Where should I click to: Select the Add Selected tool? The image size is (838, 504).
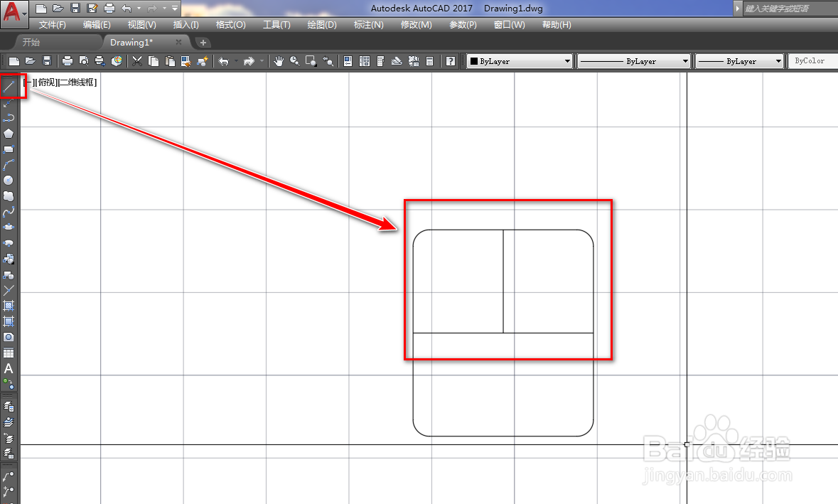pos(9,385)
